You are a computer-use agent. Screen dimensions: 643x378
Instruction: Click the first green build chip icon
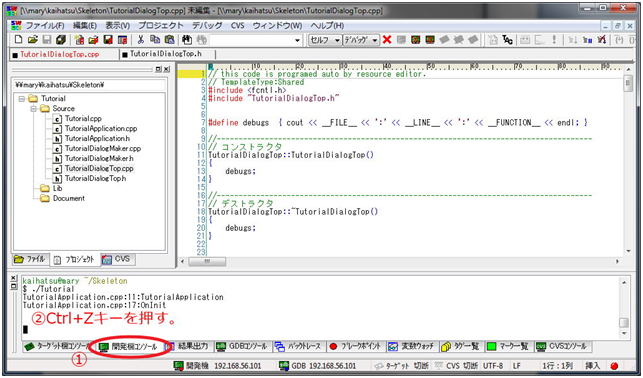point(416,40)
